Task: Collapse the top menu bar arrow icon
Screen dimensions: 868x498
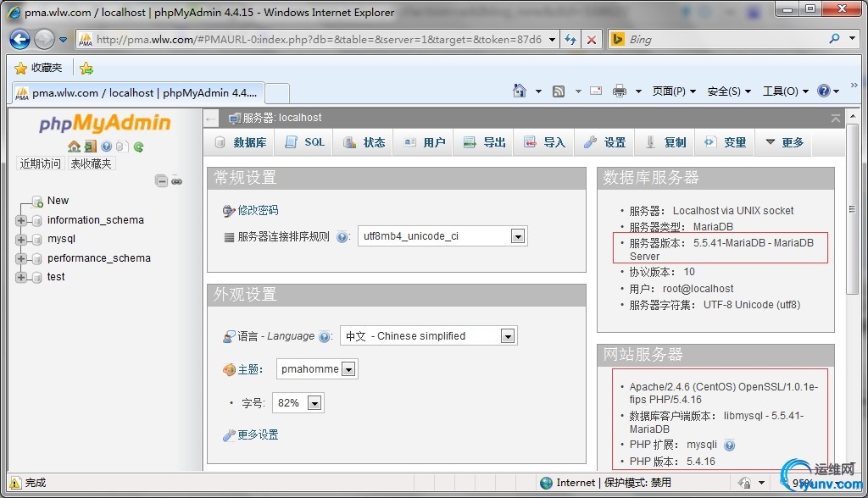Action: click(835, 118)
